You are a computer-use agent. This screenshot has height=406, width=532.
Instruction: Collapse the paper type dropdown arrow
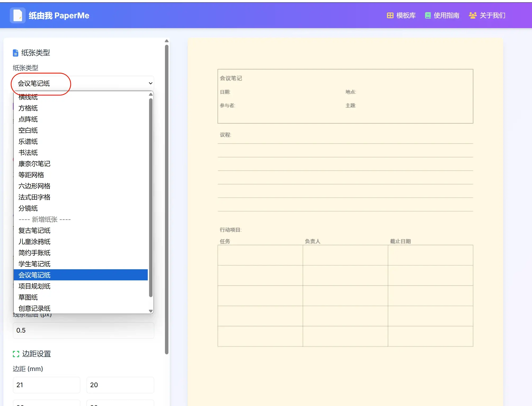[150, 83]
